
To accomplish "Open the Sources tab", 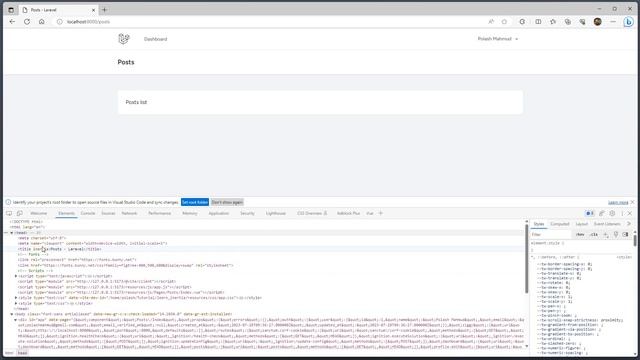I will [x=108, y=213].
